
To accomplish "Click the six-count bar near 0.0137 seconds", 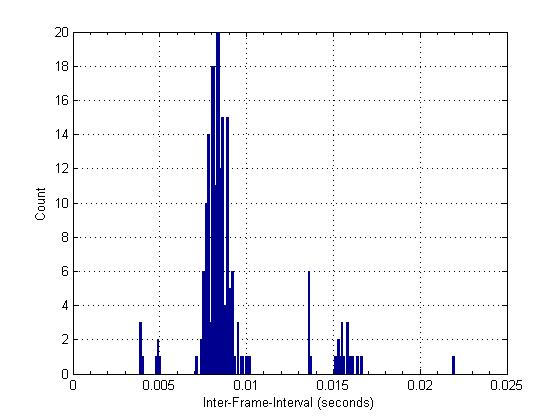I will (x=309, y=322).
